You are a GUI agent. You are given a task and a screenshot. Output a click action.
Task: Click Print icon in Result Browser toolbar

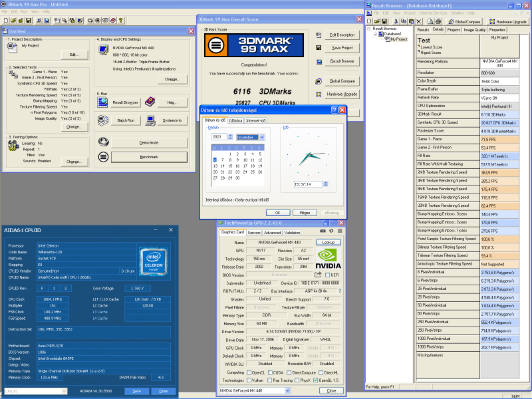point(438,21)
